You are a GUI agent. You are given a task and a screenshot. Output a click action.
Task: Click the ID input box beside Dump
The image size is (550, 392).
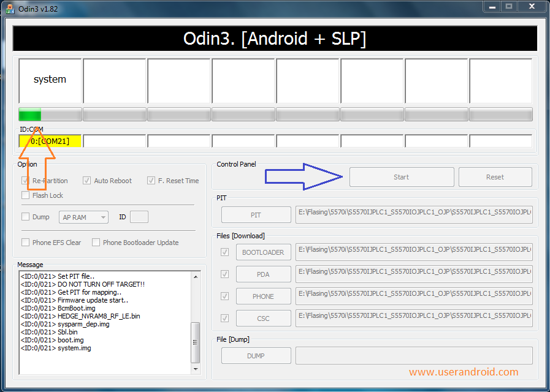point(139,217)
